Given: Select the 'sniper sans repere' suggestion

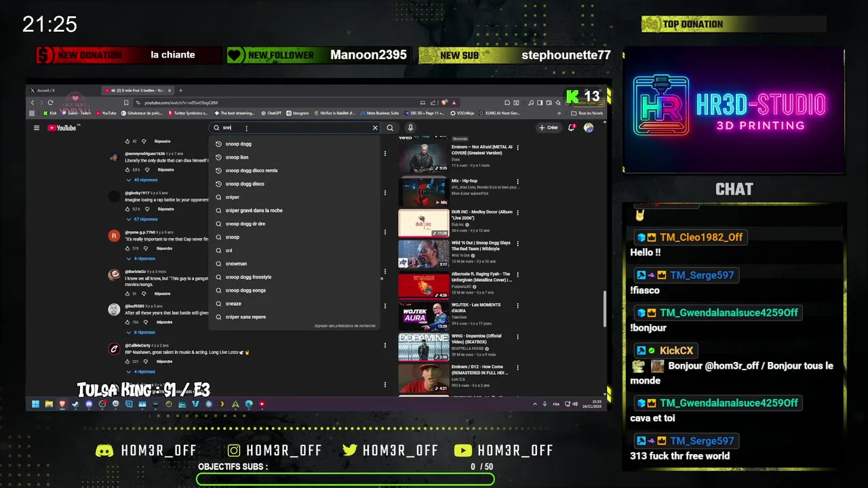Looking at the screenshot, I should 294,317.
